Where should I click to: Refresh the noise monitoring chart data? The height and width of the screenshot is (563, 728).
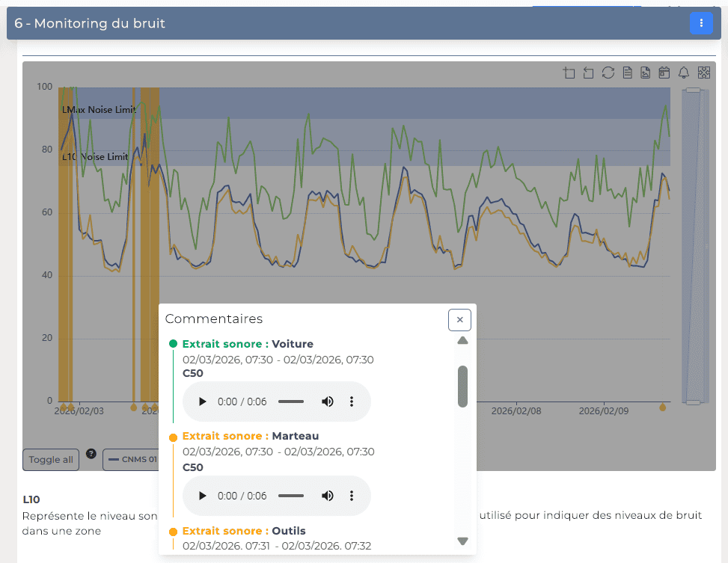coord(608,73)
